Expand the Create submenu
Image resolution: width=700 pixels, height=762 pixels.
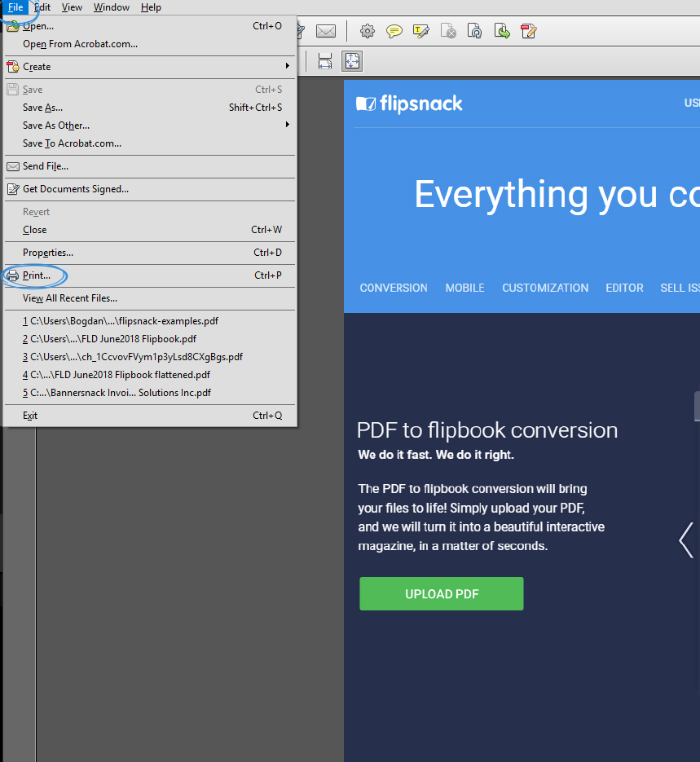pos(150,67)
